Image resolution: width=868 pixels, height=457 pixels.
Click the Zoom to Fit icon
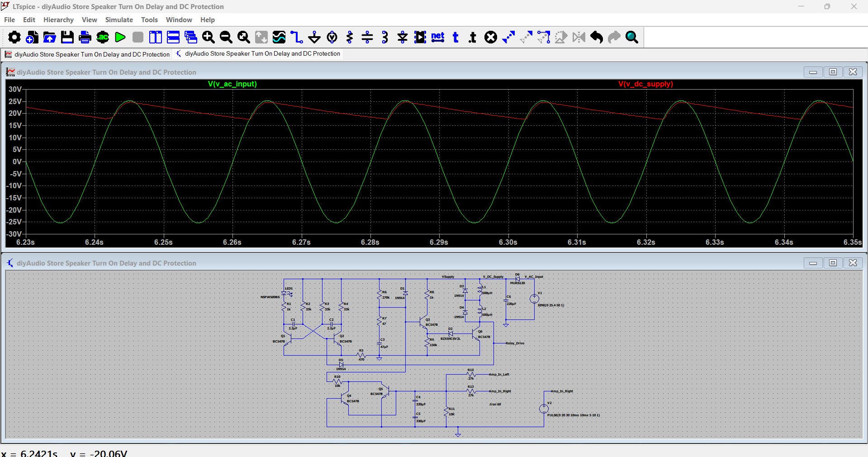(x=244, y=37)
